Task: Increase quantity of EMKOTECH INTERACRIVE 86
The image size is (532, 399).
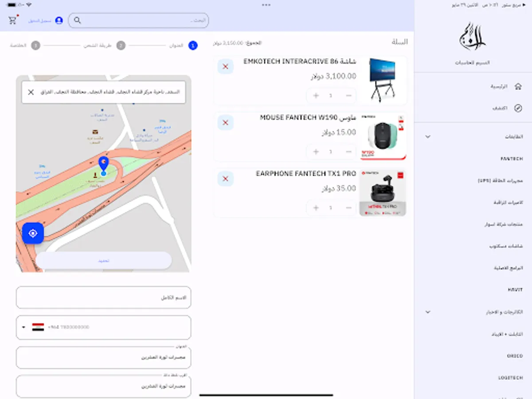Action: 316,96
